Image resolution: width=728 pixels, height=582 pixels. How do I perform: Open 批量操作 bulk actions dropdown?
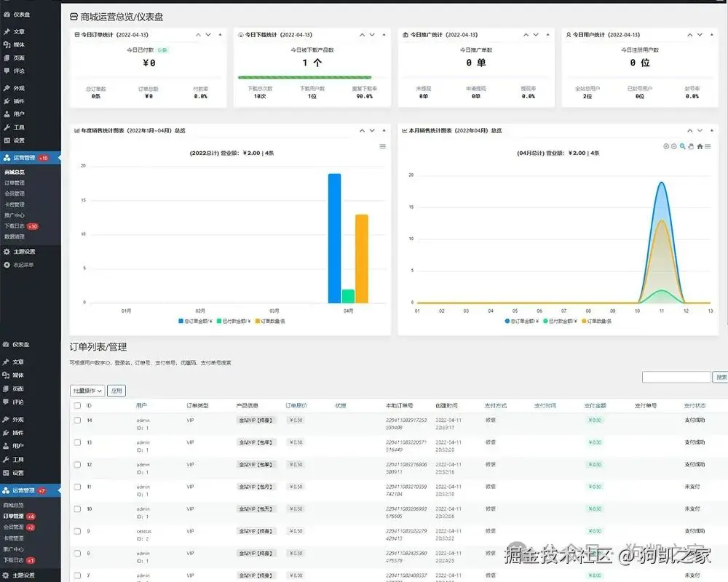click(x=87, y=391)
